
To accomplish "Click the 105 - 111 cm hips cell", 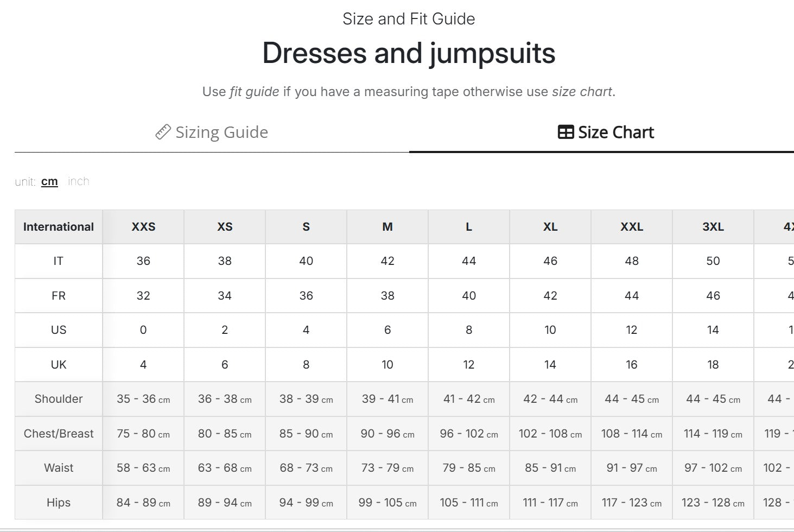I will 469,503.
